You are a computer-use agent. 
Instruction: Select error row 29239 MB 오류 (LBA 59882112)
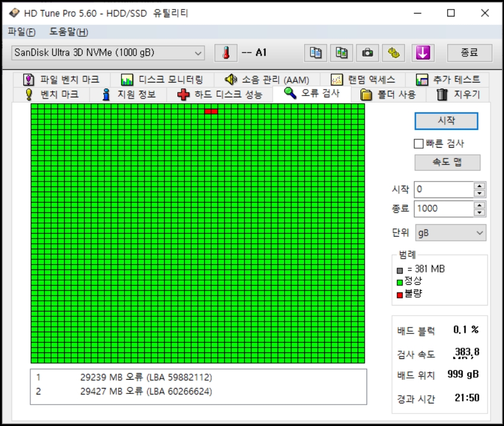click(x=198, y=377)
